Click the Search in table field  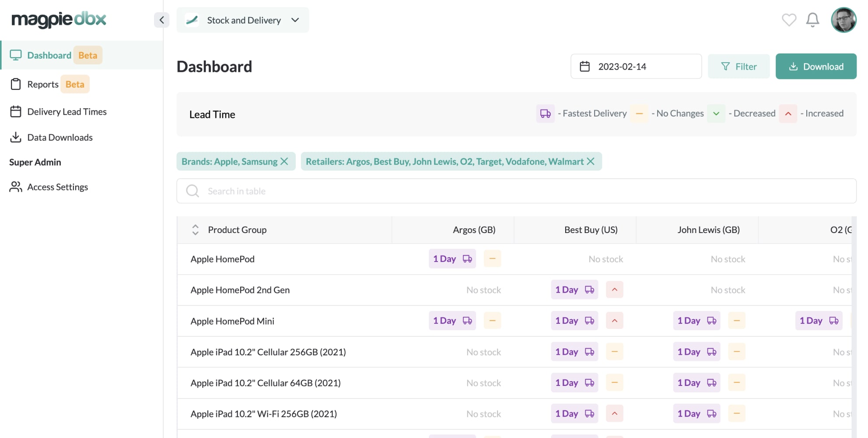tap(516, 191)
